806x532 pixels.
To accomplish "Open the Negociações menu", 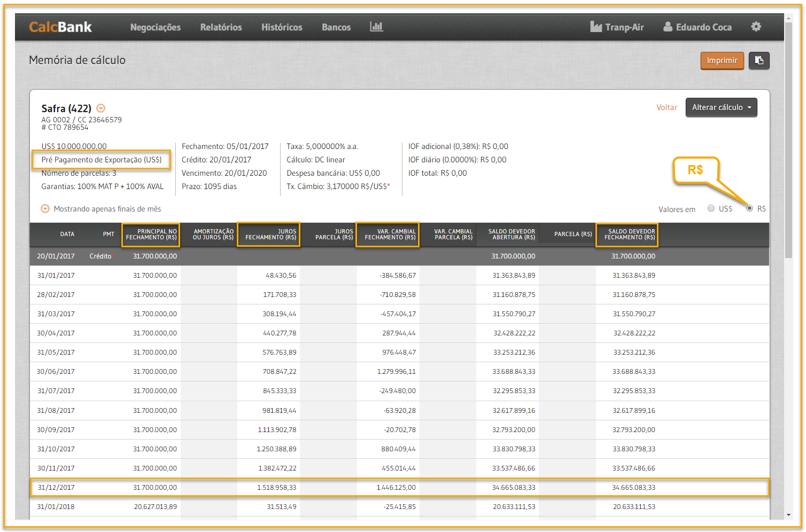I will [156, 27].
